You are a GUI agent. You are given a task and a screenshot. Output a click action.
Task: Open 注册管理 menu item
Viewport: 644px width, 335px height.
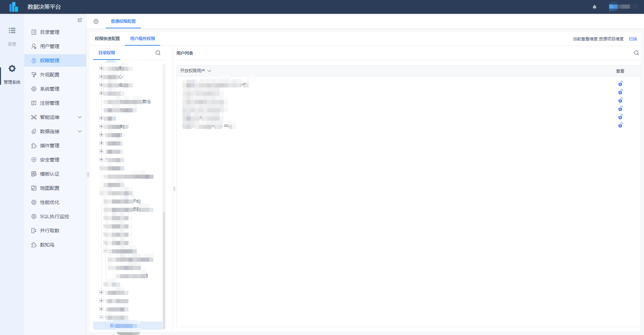(55, 103)
